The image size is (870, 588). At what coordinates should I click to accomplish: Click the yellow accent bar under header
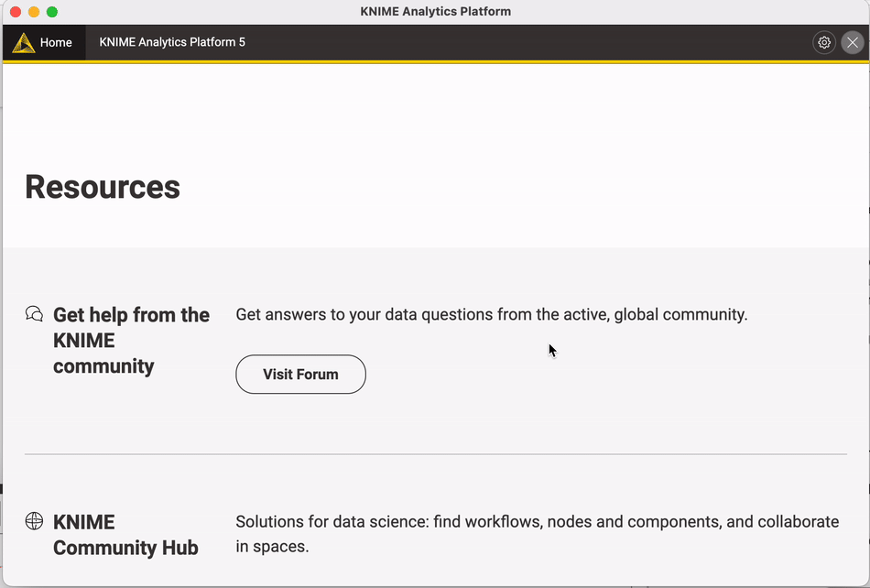click(436, 61)
